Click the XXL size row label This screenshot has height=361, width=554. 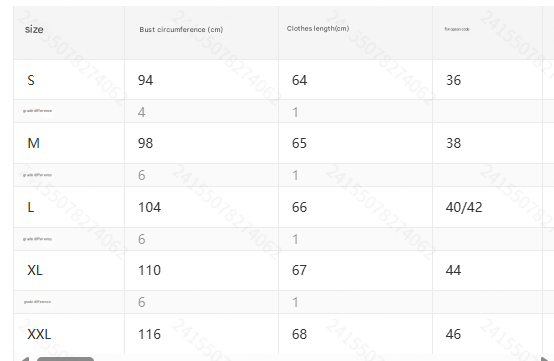[x=39, y=334]
